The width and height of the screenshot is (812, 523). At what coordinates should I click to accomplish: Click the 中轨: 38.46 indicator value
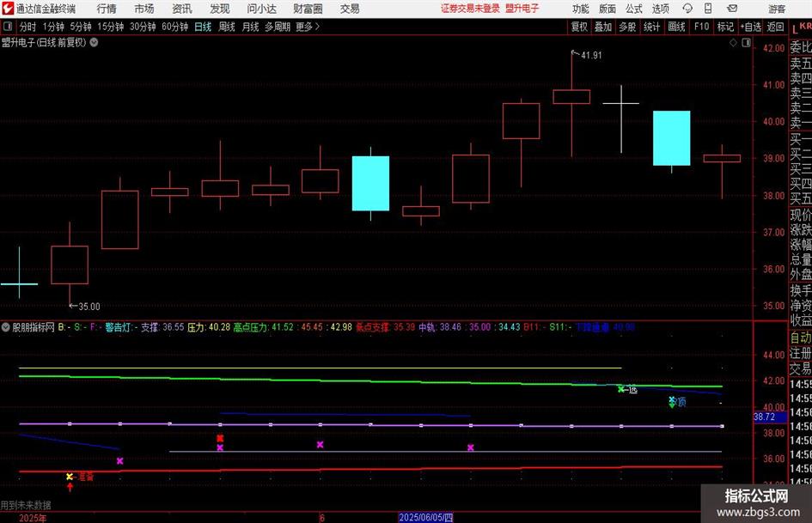tap(440, 327)
